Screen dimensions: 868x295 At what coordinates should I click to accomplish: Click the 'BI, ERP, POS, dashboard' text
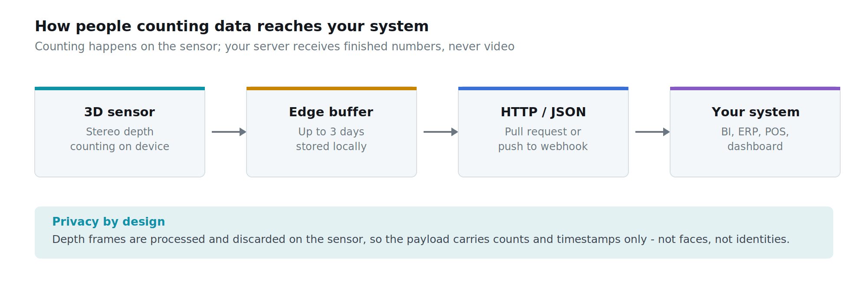[755, 139]
